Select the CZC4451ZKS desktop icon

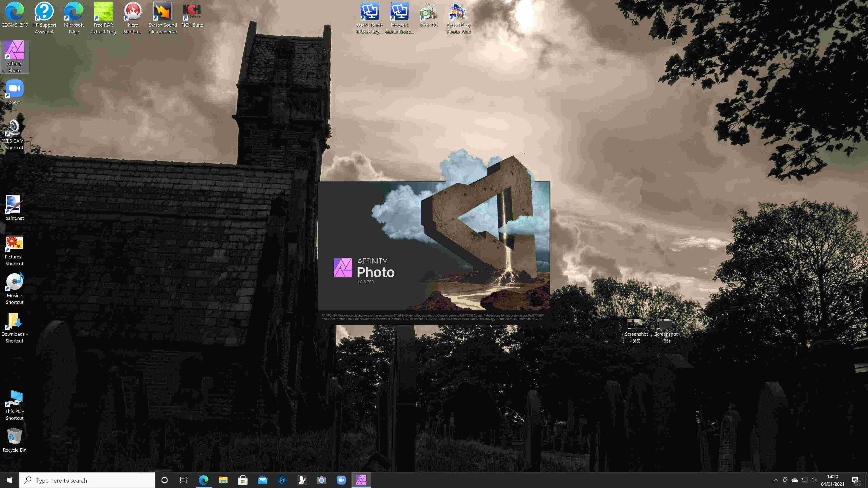coord(14,15)
